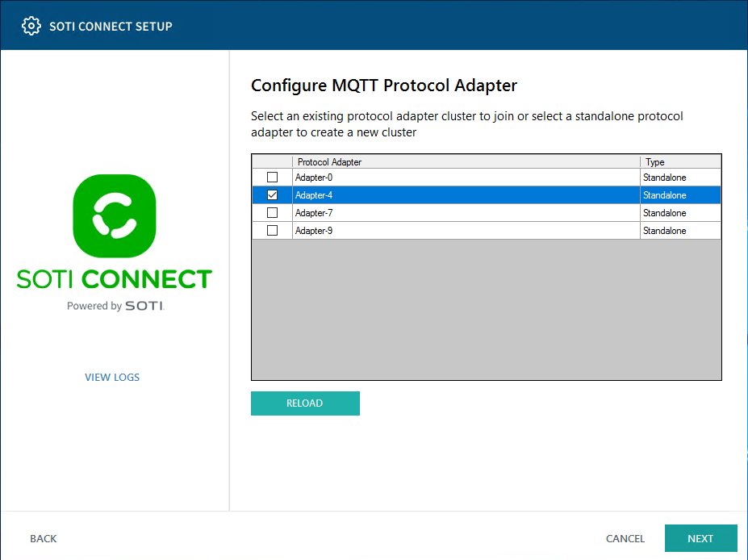The image size is (748, 560).
Task: Click the Type column header
Action: tap(681, 161)
